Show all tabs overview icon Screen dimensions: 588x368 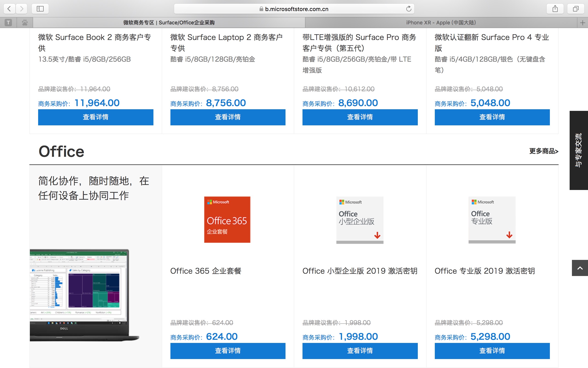point(576,9)
